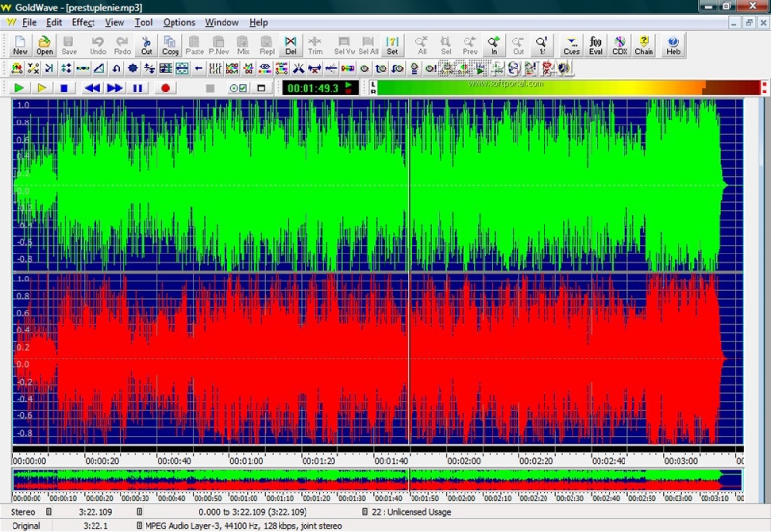Open the View menu
Image resolution: width=771 pixels, height=532 pixels.
(114, 22)
